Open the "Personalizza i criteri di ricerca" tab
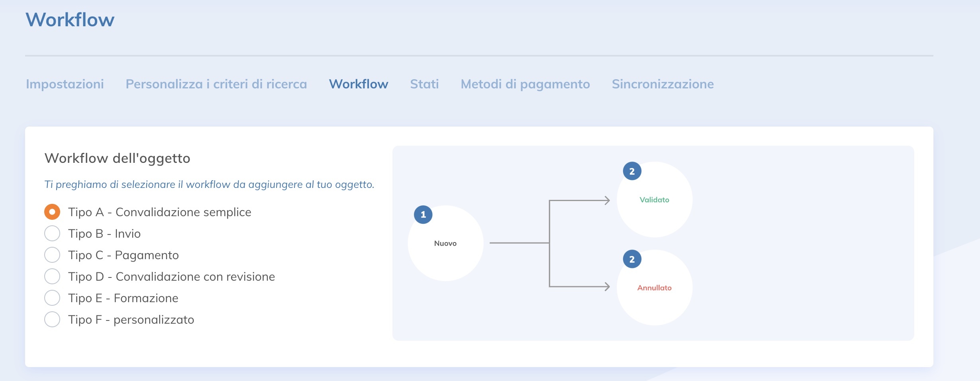Viewport: 980px width, 381px height. click(x=216, y=84)
